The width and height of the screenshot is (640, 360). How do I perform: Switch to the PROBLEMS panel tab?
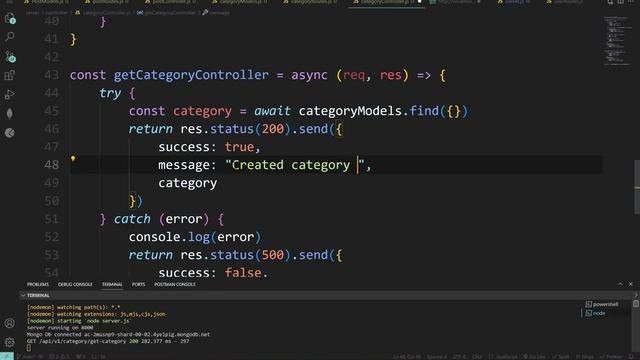click(38, 284)
